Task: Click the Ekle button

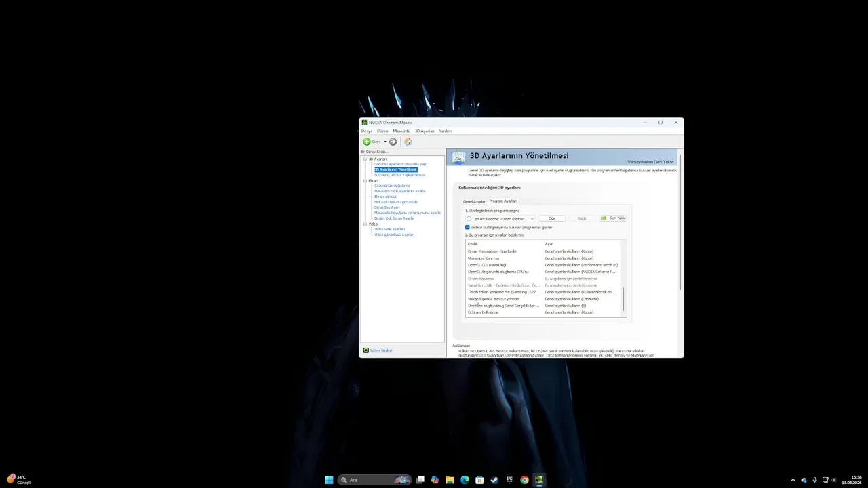Action: [x=552, y=218]
